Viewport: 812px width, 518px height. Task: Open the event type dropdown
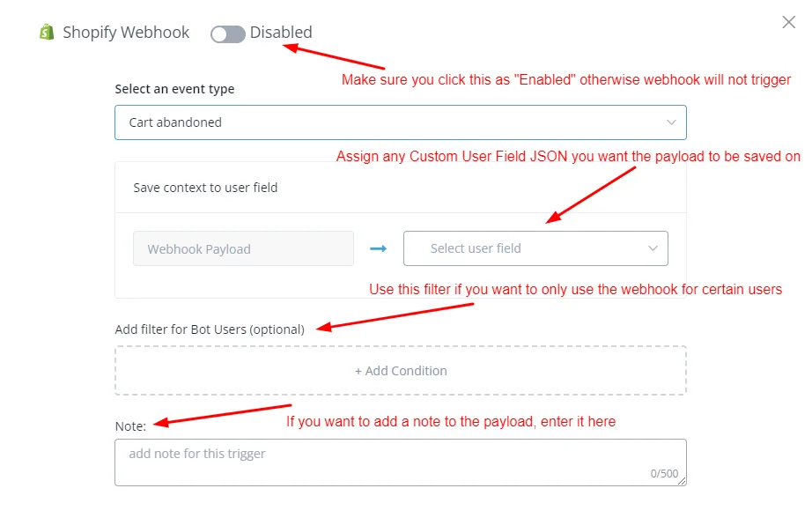(401, 122)
